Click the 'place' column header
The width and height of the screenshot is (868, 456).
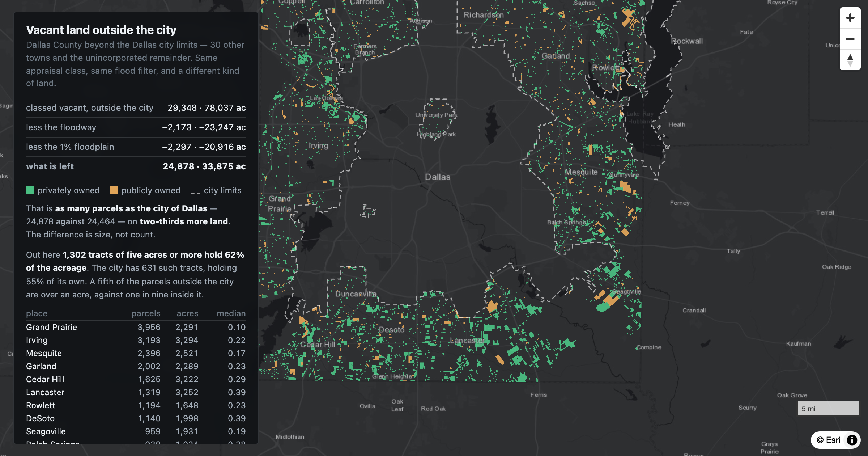click(37, 313)
